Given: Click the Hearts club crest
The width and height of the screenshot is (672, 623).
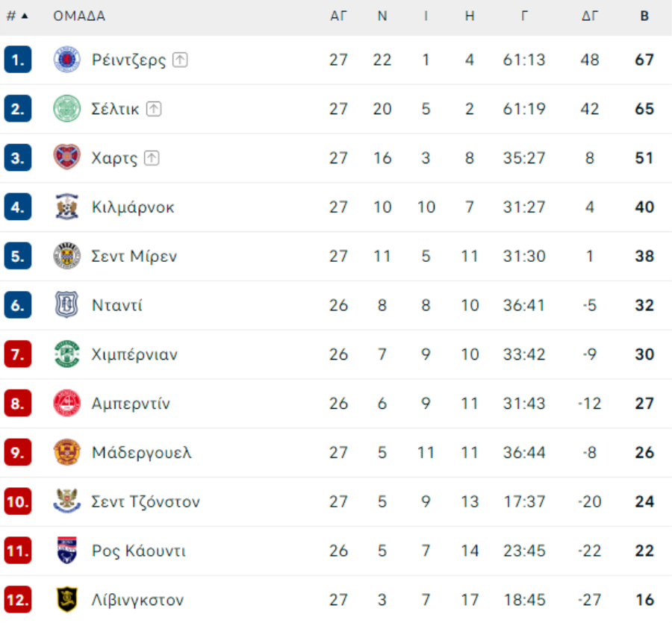Looking at the screenshot, I should pyautogui.click(x=67, y=157).
